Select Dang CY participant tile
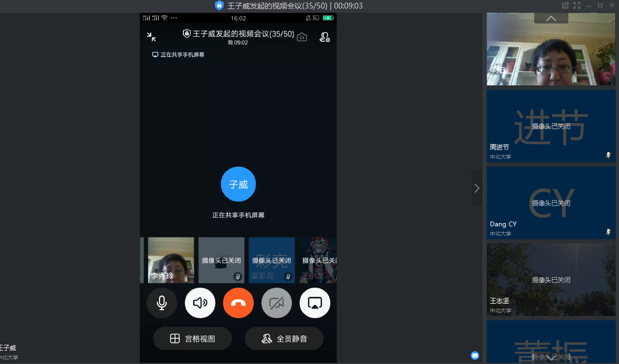 tap(551, 203)
